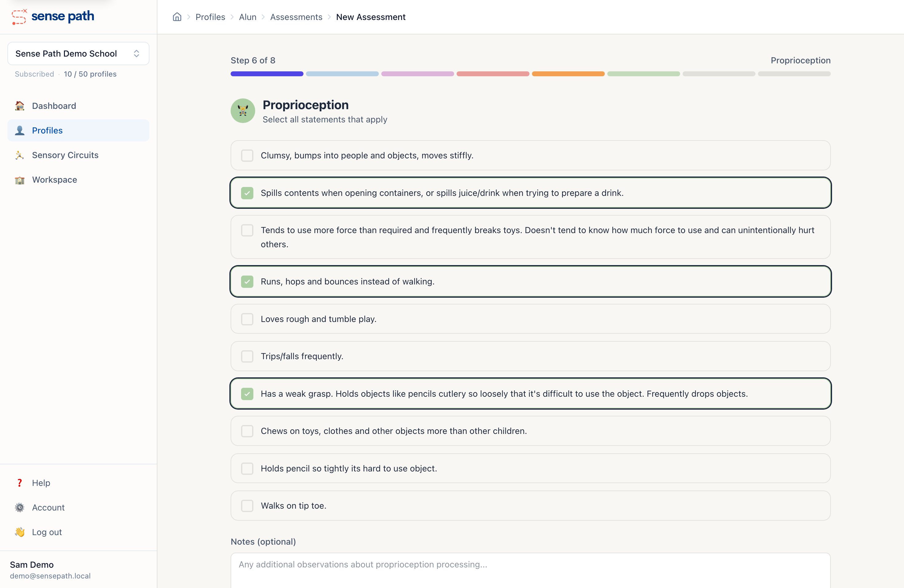Click the '10 / 50 profiles' text
Screen dimensions: 904x588
(x=90, y=74)
